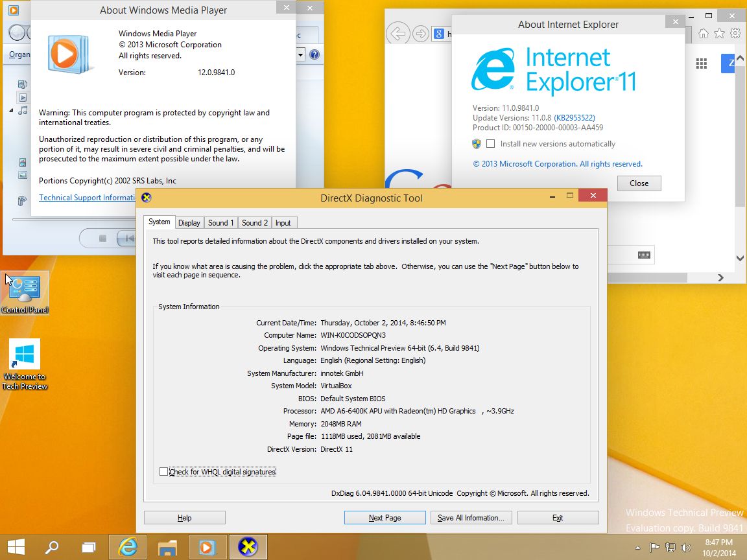Click the Media Player Previous track button

pyautogui.click(x=126, y=238)
